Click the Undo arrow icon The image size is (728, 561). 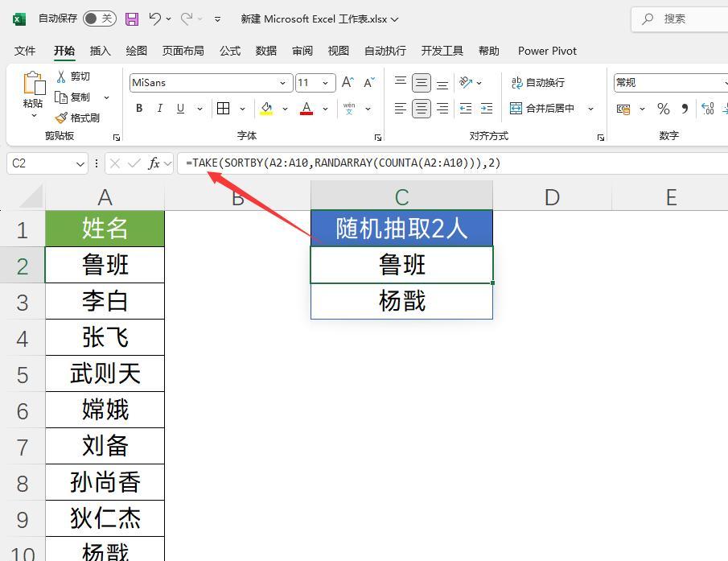[x=155, y=19]
